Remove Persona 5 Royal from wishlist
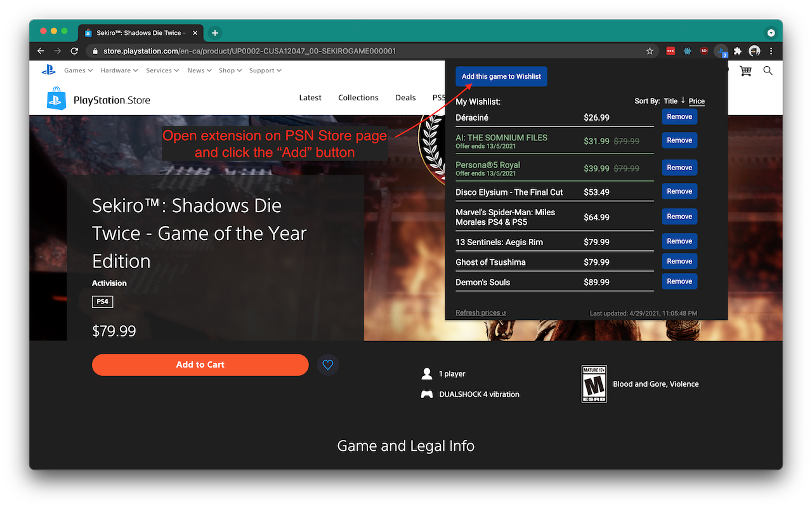812x508 pixels. [x=679, y=168]
